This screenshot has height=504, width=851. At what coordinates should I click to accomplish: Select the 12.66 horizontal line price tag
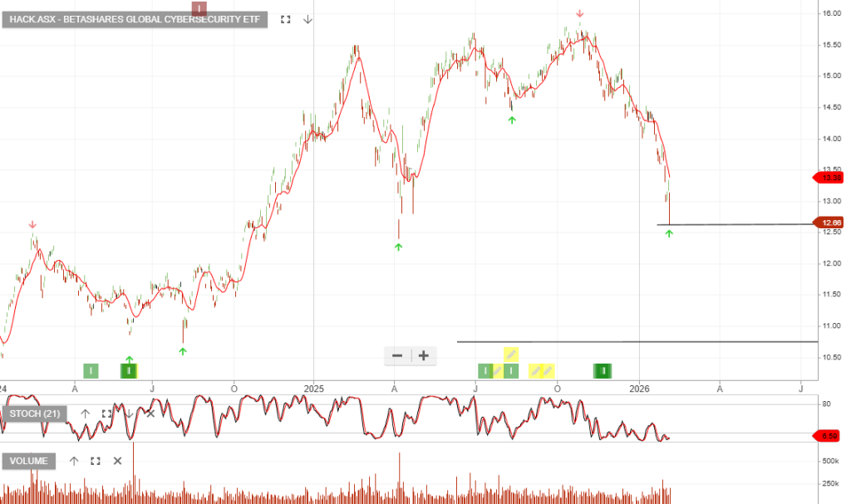tap(828, 223)
